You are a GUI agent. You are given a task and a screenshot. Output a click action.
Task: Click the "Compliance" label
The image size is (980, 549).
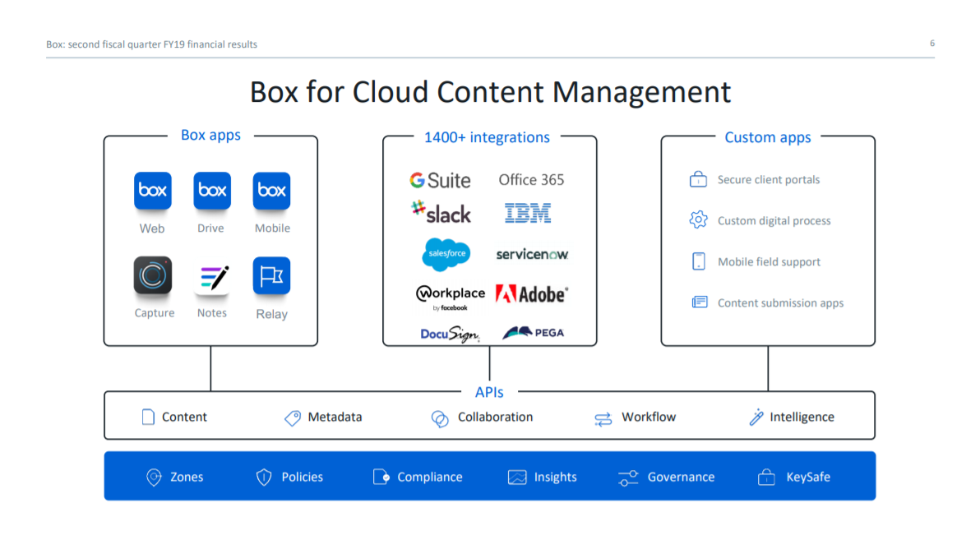430,477
